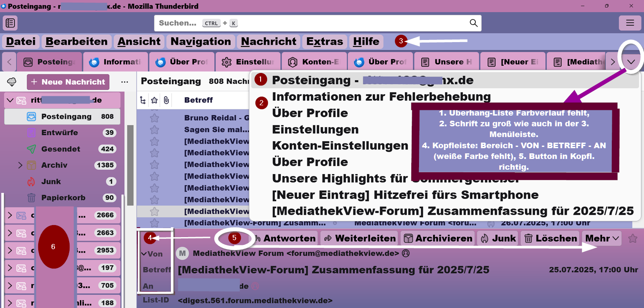Viewport: 644px width, 308px height.
Task: Select 'Informationen zur Fehlerbehebung' in tab list
Action: pos(381,97)
